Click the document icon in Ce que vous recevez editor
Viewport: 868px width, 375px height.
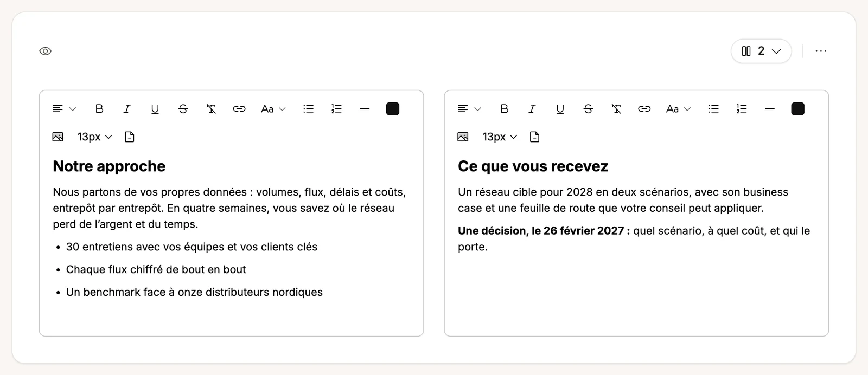[x=535, y=137]
